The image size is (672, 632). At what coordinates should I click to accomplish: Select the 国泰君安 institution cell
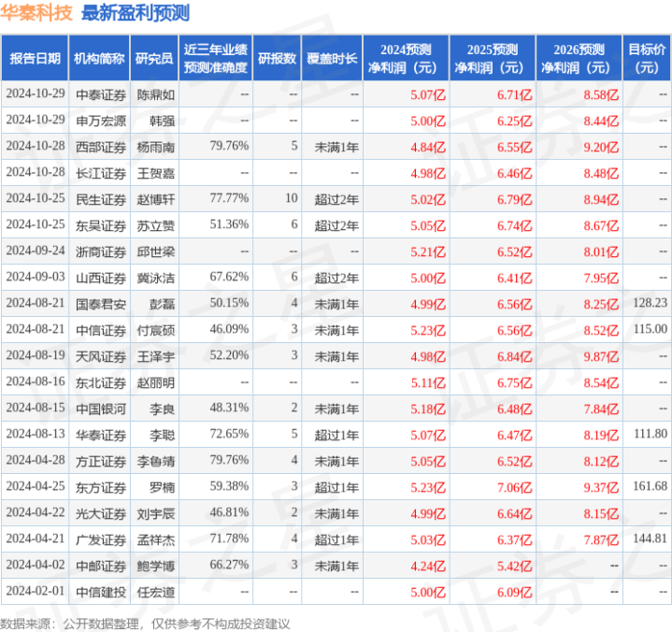click(101, 304)
